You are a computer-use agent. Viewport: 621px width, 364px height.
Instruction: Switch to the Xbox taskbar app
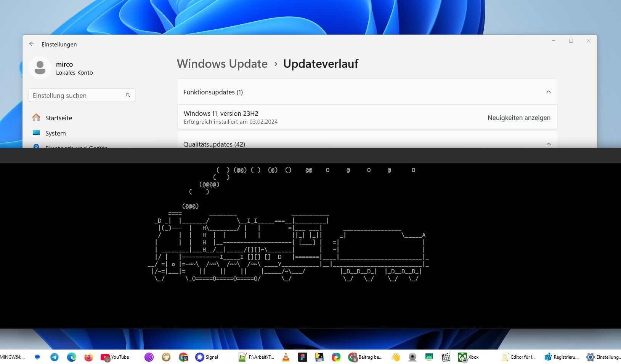click(469, 357)
